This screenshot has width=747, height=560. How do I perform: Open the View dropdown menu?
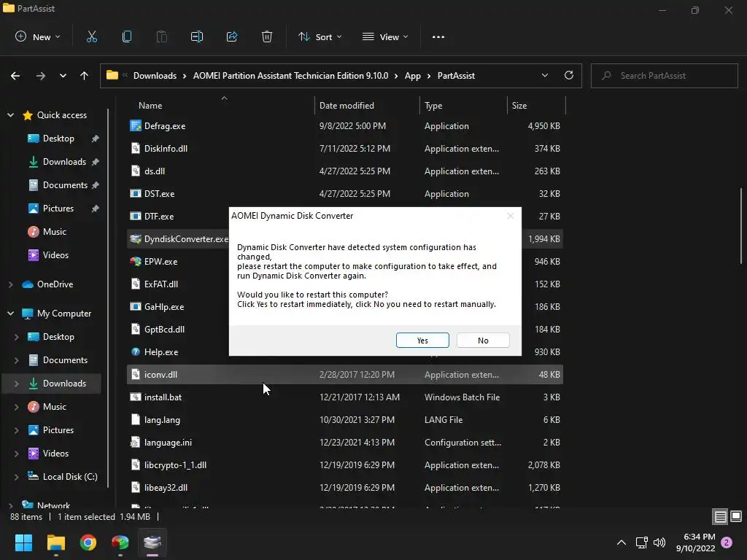point(385,36)
